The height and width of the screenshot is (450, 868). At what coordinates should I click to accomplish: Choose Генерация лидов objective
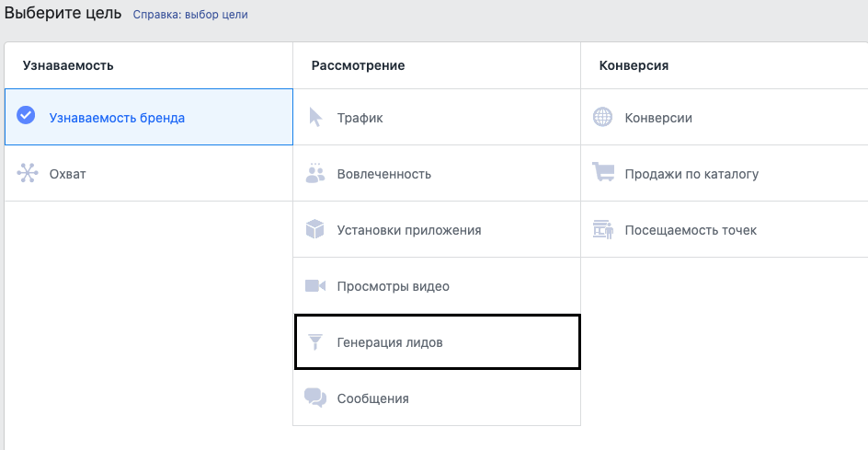(x=438, y=342)
